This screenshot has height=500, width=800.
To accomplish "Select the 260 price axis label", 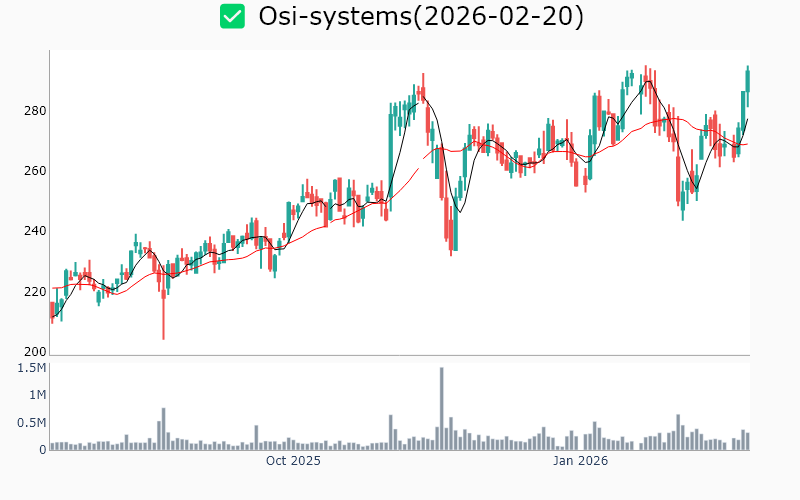I will pyautogui.click(x=33, y=171).
